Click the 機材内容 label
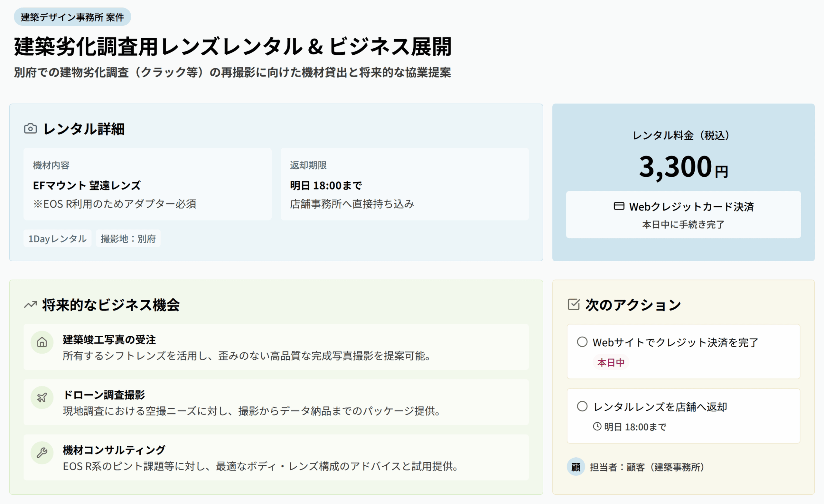824x504 pixels. pyautogui.click(x=51, y=165)
